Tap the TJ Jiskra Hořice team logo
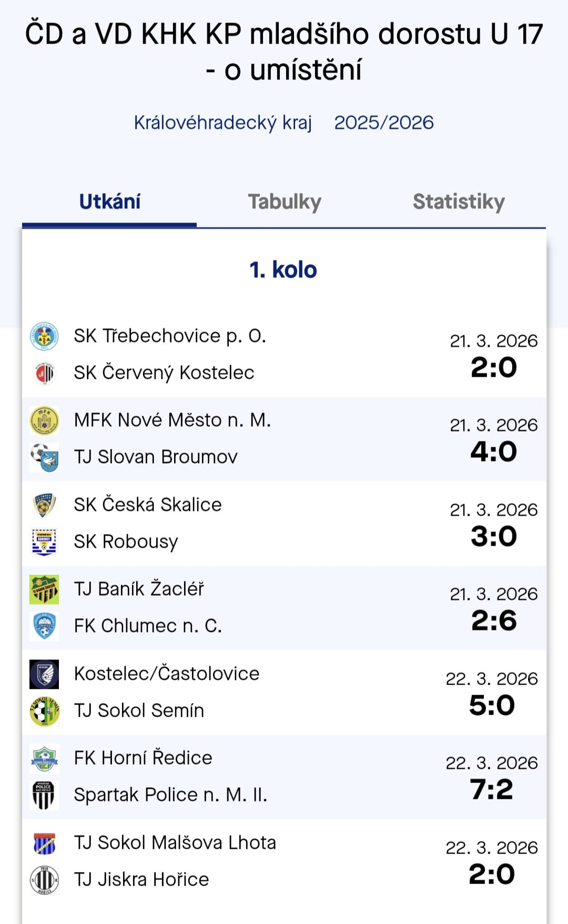 point(44,880)
